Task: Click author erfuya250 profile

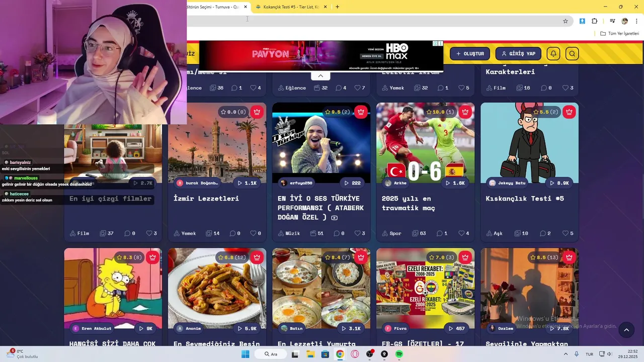Action: 296,183
